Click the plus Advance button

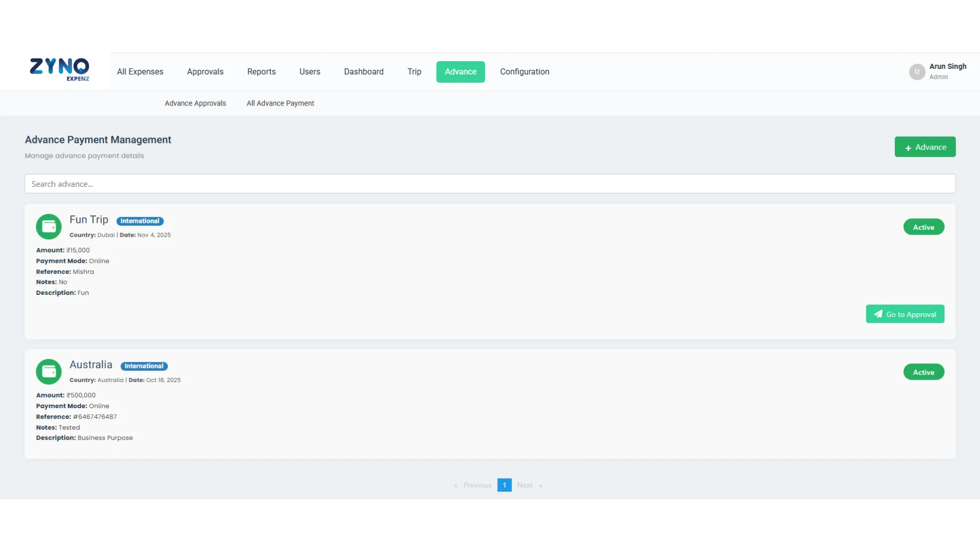(924, 147)
